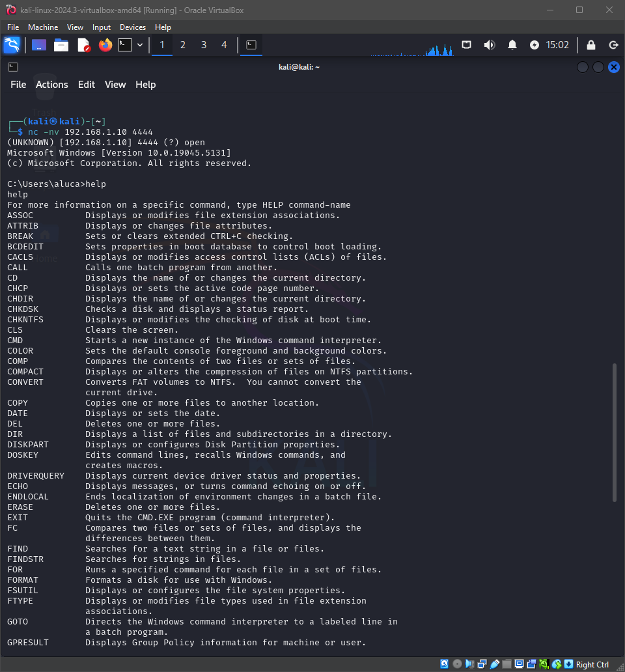The image size is (625, 672).
Task: Switch to workspace 3
Action: (204, 45)
